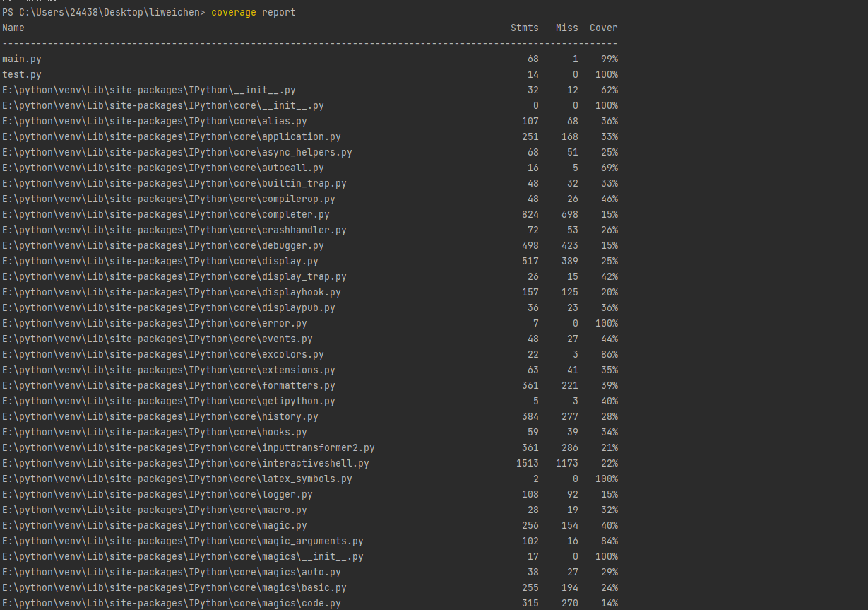Click the path ending in core\completer.py
Image resolution: width=868 pixels, height=610 pixels.
(166, 215)
